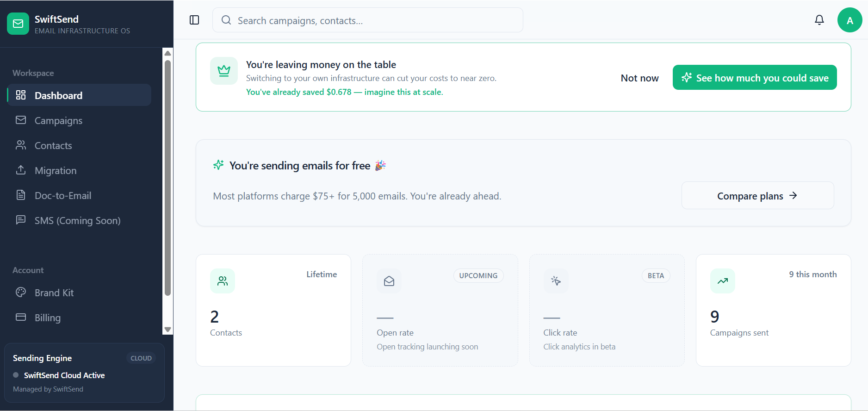Click the crown icon in upgrade banner
868x411 pixels.
tap(224, 71)
